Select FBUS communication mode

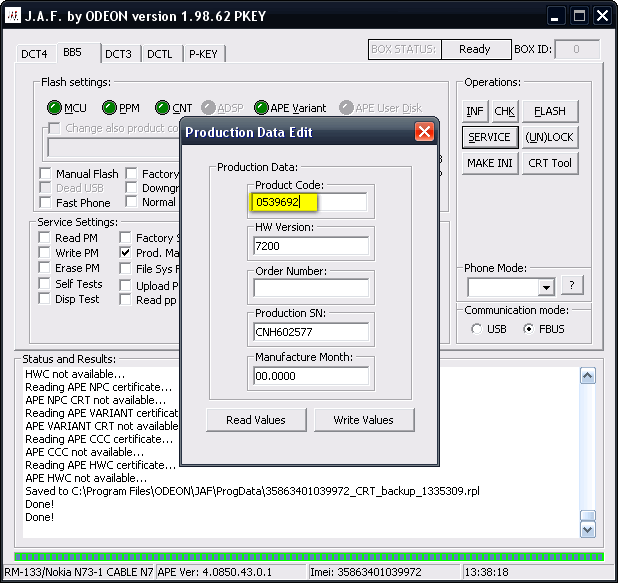point(529,329)
